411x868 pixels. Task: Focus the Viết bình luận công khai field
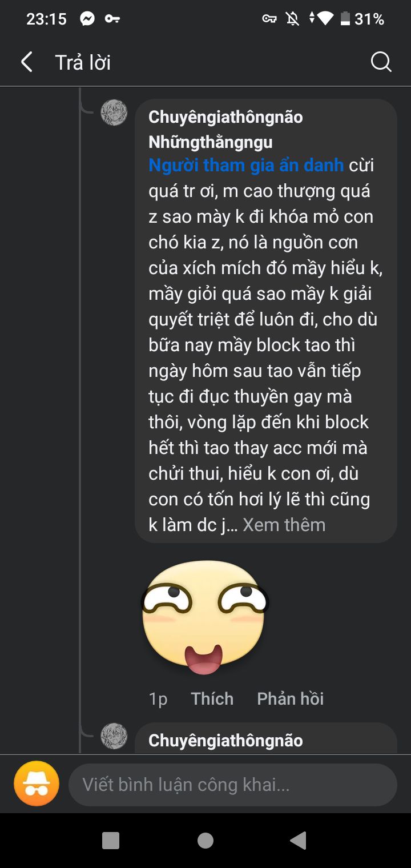(233, 785)
